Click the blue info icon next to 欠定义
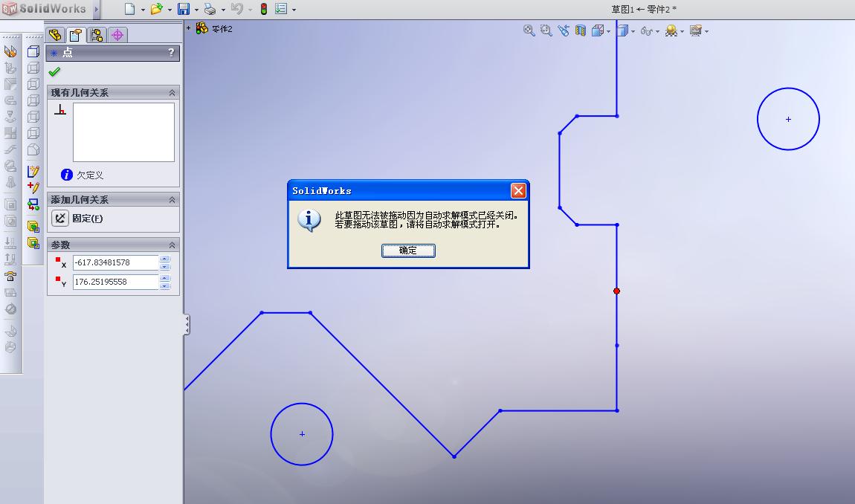The width and height of the screenshot is (855, 504). pyautogui.click(x=66, y=175)
